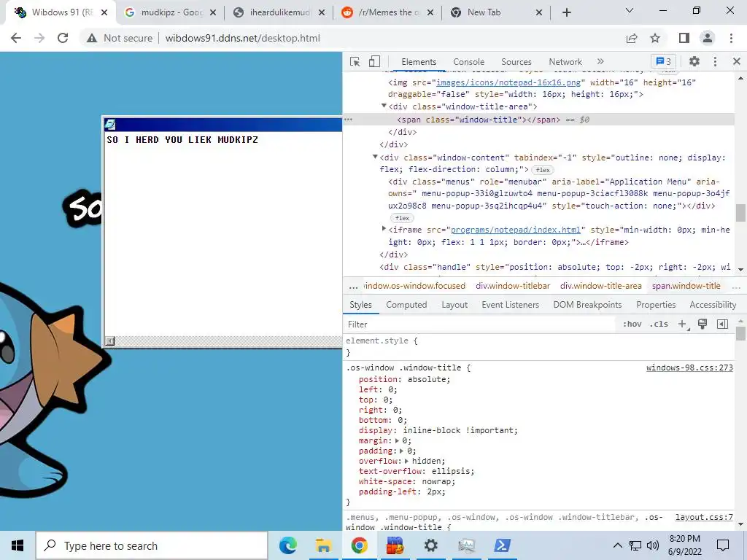Select the inspect element picker icon
747x560 pixels.
tap(355, 61)
